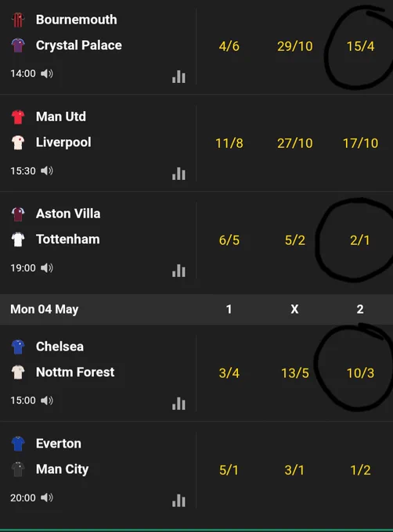393x532 pixels.
Task: Open the Everton v Man City match
Action: pyautogui.click(x=98, y=470)
